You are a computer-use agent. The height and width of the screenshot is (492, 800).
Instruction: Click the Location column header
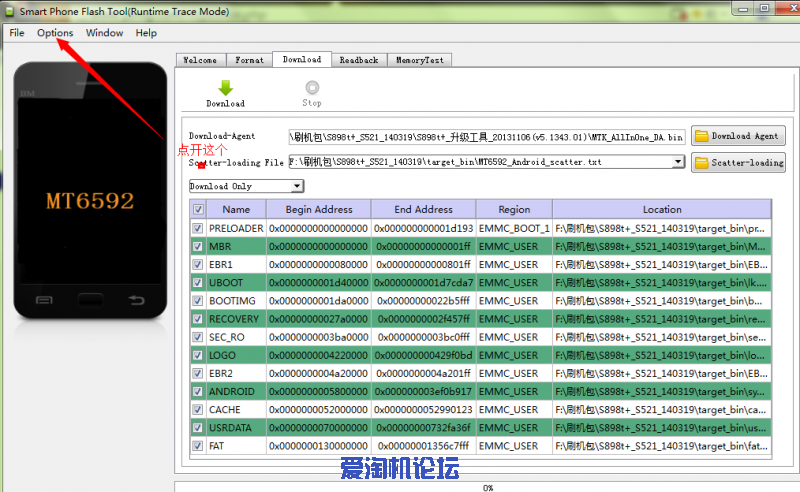click(x=662, y=209)
